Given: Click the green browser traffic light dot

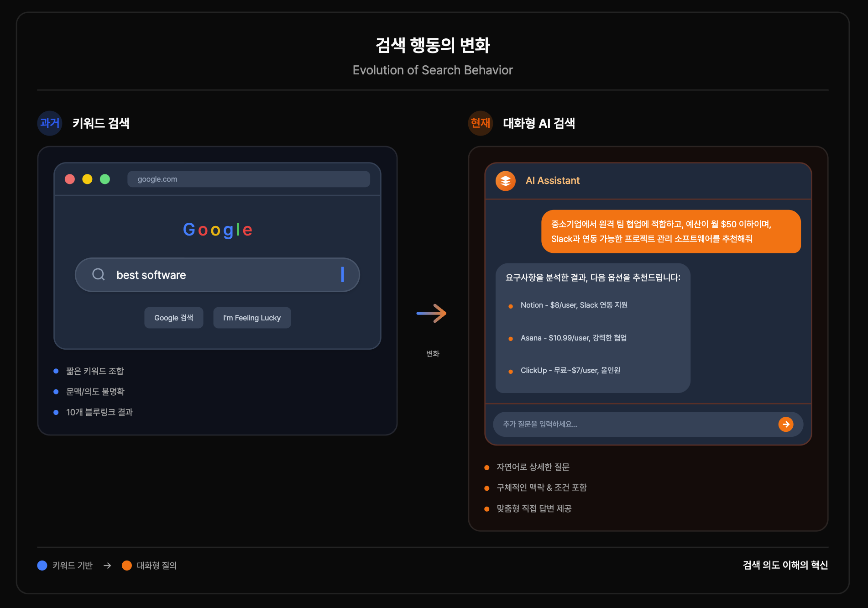Looking at the screenshot, I should (106, 179).
